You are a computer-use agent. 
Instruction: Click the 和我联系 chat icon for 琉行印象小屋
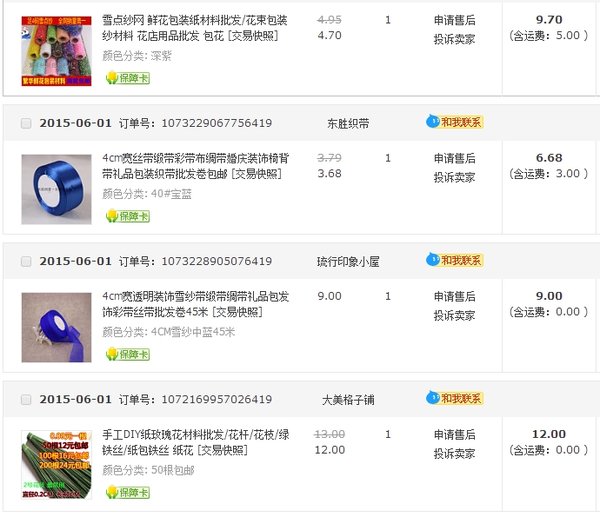pyautogui.click(x=455, y=260)
